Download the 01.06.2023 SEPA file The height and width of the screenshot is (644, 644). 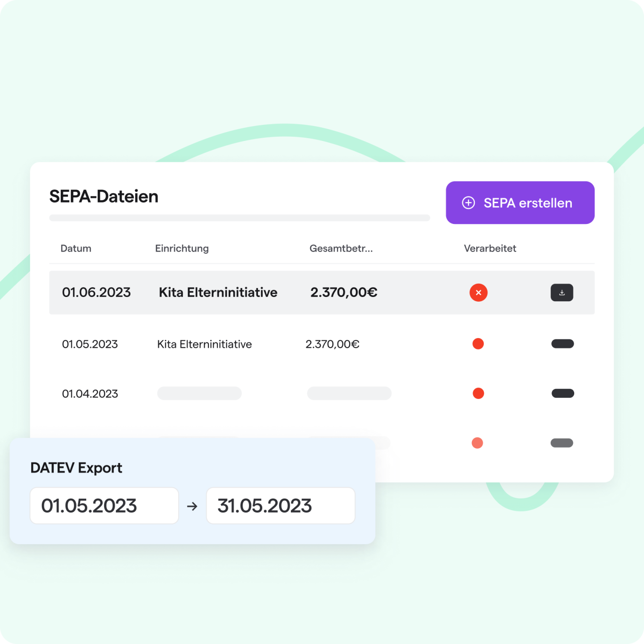tap(561, 293)
